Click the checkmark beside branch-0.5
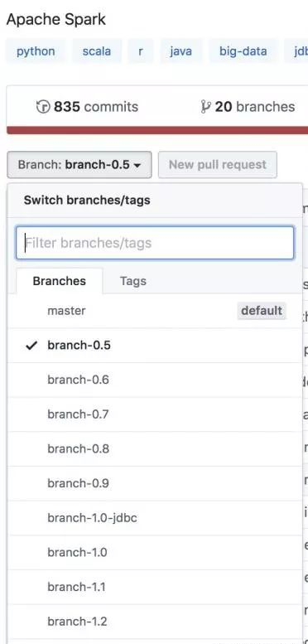 point(31,346)
